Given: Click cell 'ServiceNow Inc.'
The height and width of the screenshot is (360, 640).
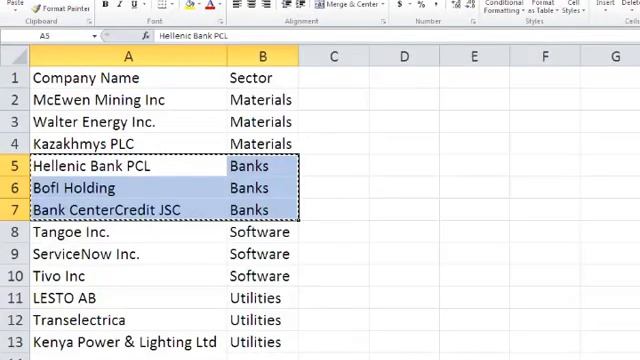Looking at the screenshot, I should [x=128, y=254].
